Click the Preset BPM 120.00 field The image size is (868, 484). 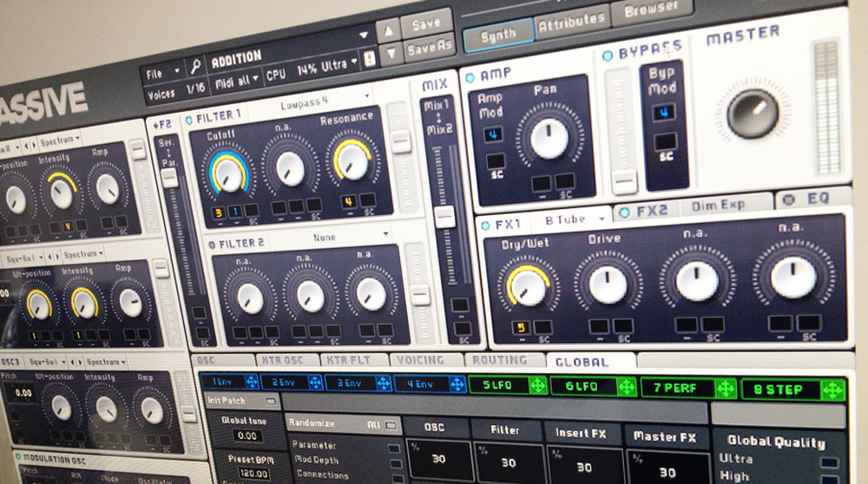253,474
